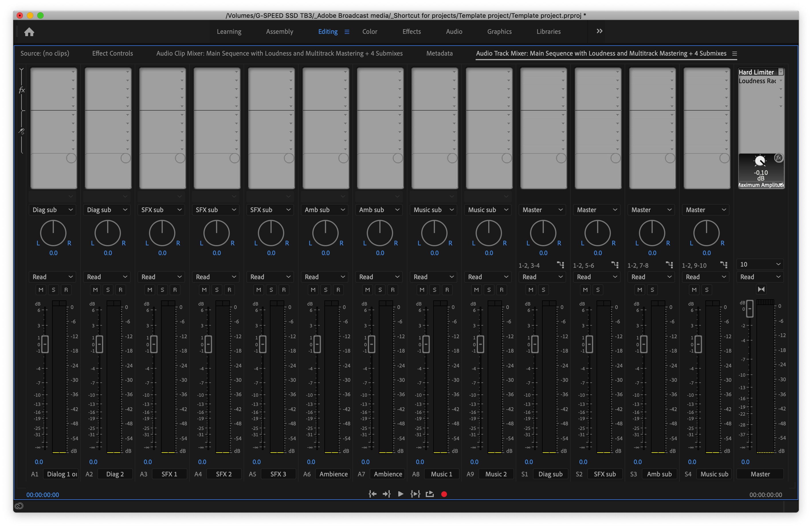
Task: Enable record on the A3 SFX 1 track
Action: pyautogui.click(x=175, y=290)
